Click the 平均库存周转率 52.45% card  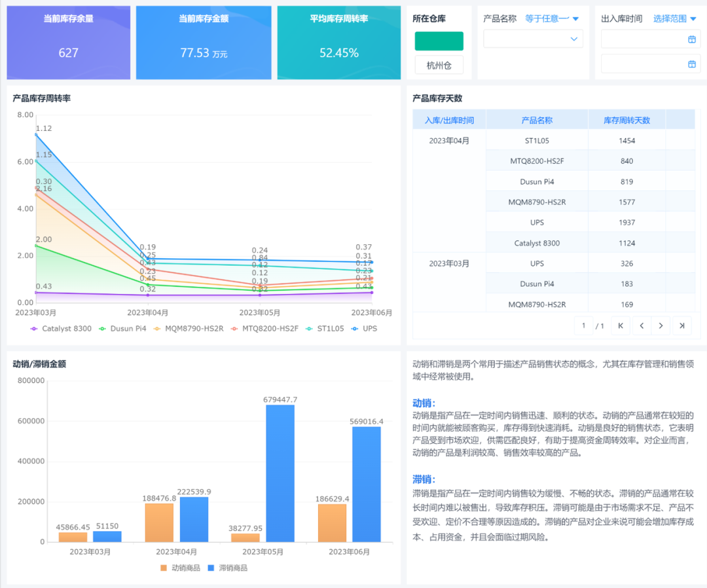339,43
